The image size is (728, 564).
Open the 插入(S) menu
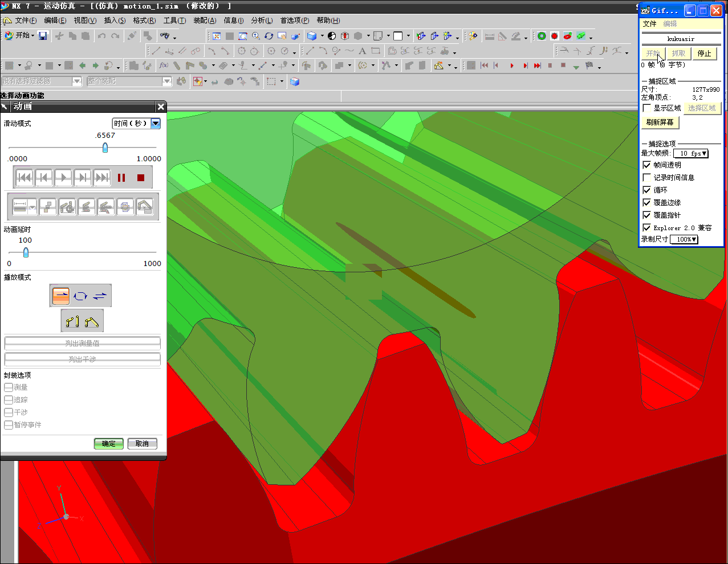(x=115, y=21)
